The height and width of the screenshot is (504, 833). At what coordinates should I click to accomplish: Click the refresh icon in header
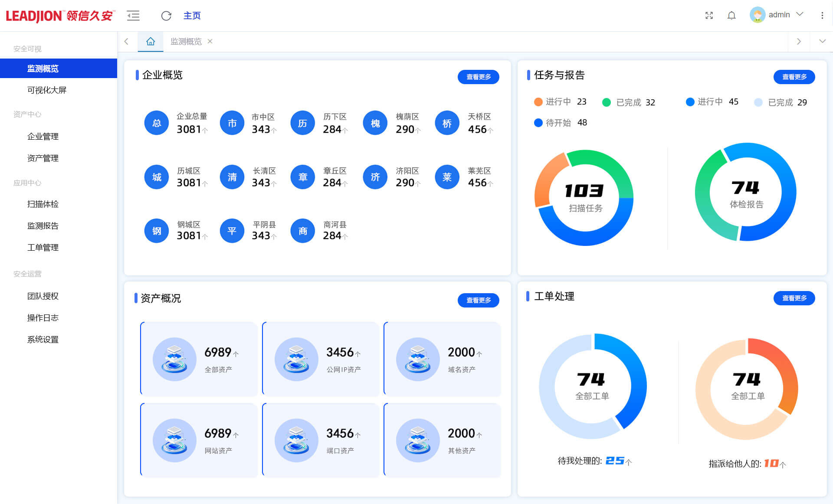pyautogui.click(x=166, y=16)
